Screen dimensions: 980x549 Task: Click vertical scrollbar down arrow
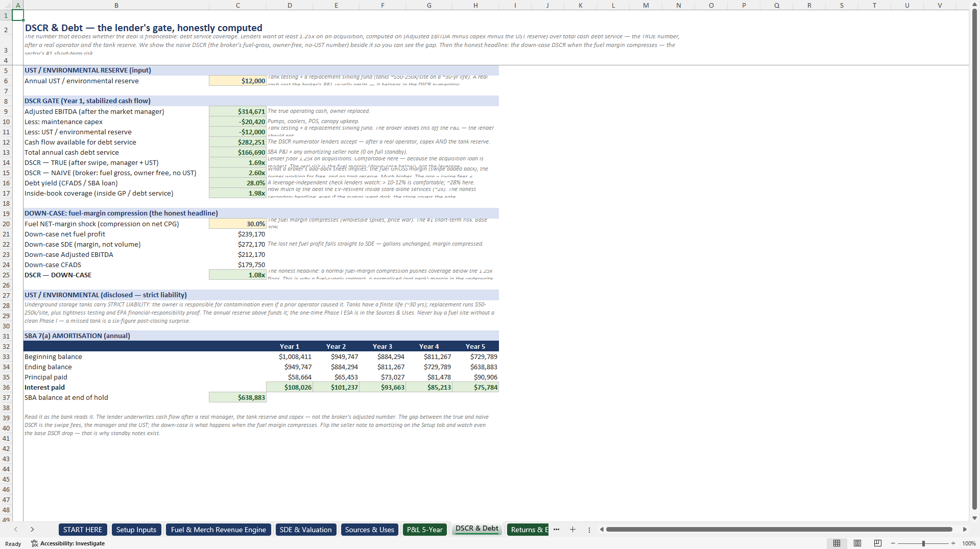tap(974, 518)
